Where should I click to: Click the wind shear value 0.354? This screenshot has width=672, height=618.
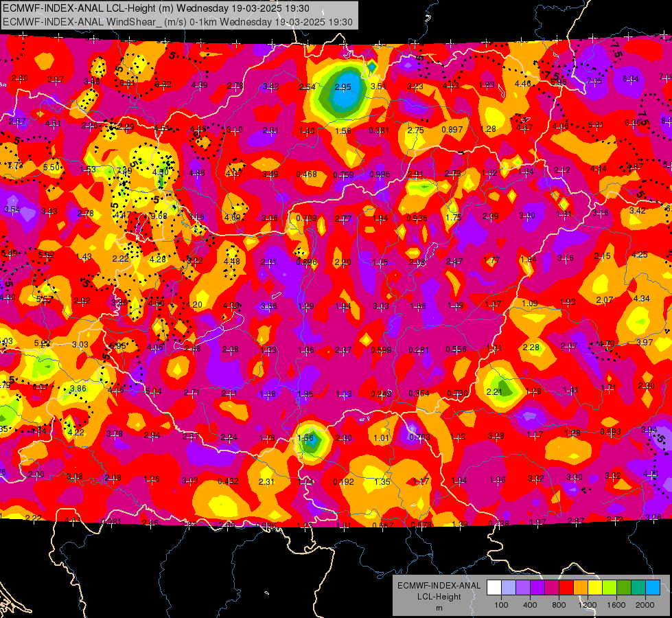point(419,393)
